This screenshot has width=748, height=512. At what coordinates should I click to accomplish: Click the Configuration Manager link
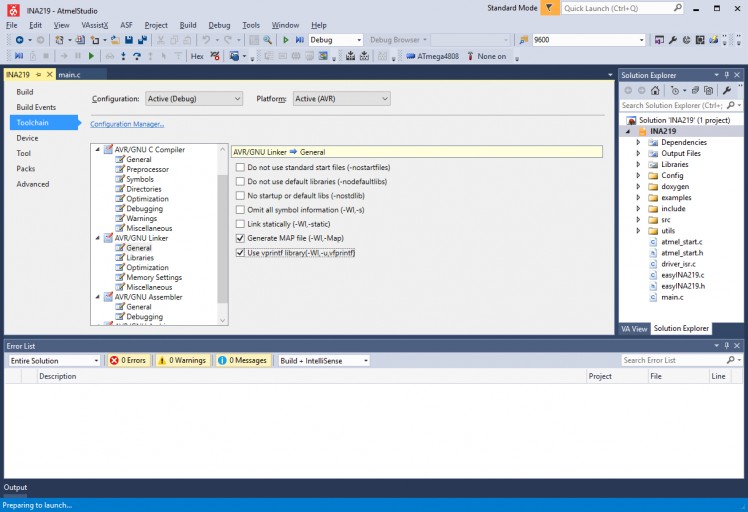127,124
